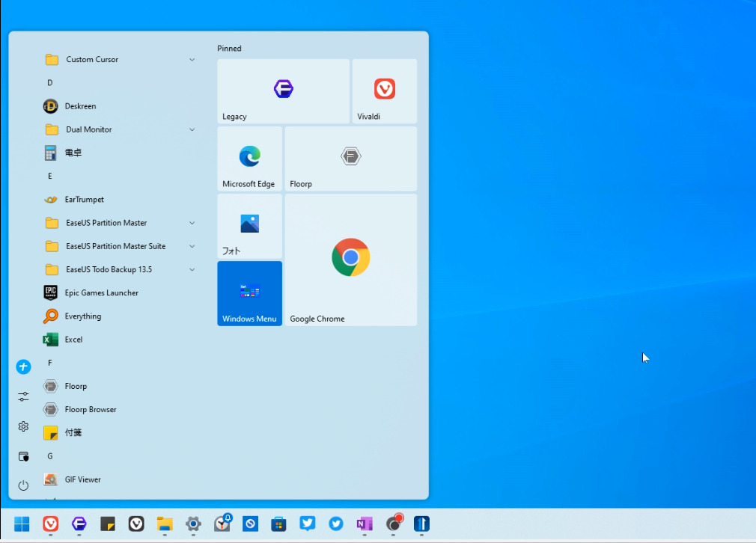The image size is (756, 543).
Task: Jump to letter D section header
Action: click(49, 83)
